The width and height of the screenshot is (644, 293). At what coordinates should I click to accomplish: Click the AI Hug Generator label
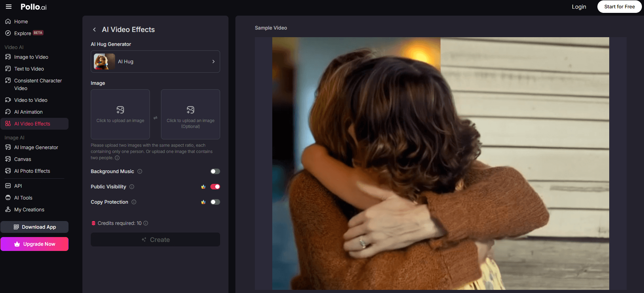[111, 44]
